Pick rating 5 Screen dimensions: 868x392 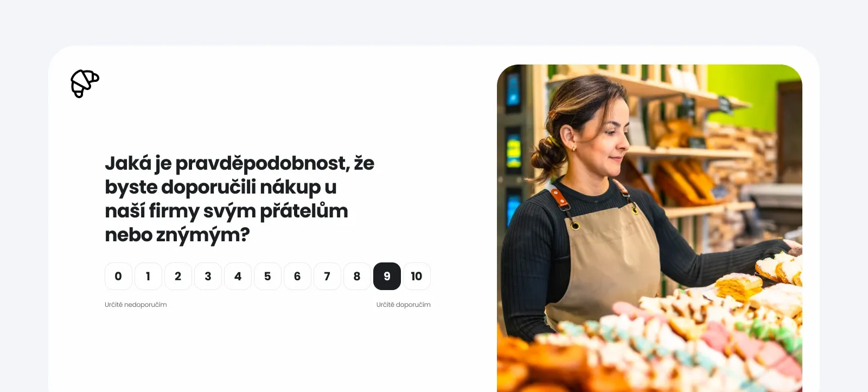267,276
